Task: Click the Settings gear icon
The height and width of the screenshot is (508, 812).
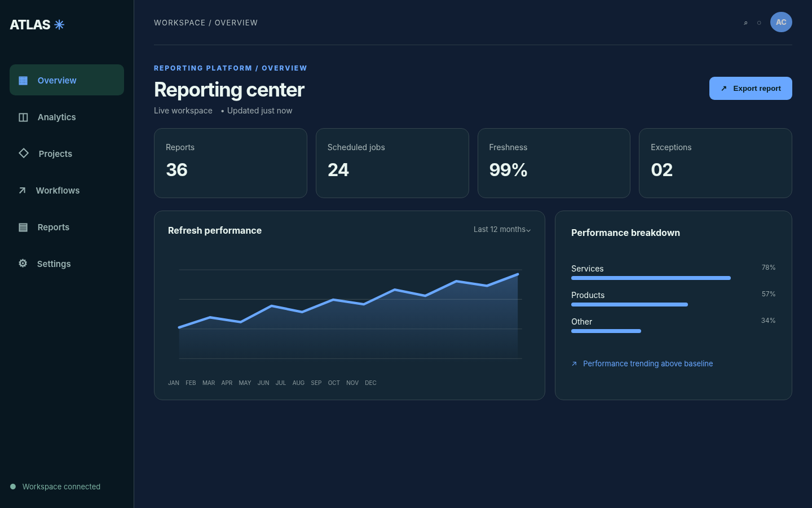Action: click(x=23, y=263)
